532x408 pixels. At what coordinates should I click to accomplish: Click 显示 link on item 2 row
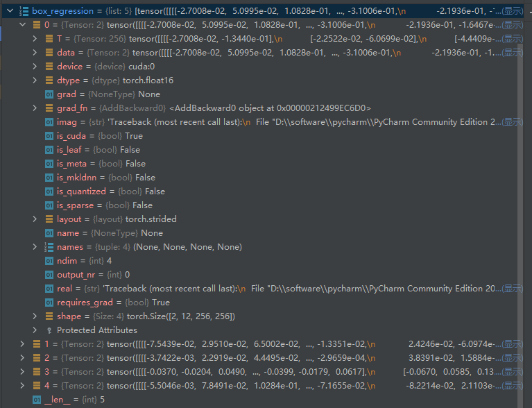[x=513, y=358]
